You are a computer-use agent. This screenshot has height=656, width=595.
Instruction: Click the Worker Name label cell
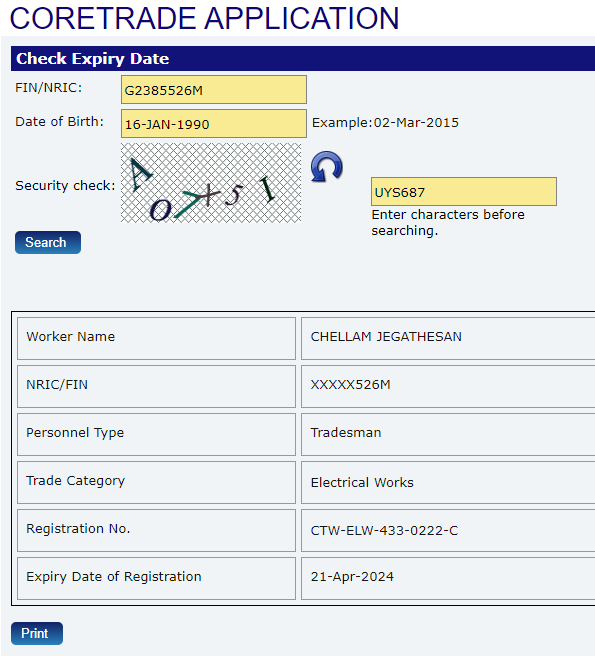tap(156, 338)
